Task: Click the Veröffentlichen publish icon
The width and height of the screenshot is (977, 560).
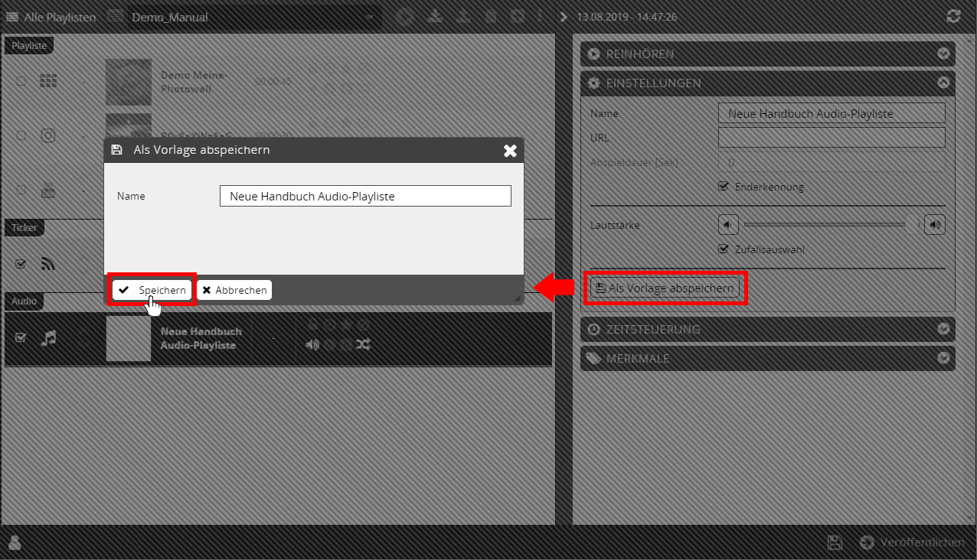Action: click(867, 542)
